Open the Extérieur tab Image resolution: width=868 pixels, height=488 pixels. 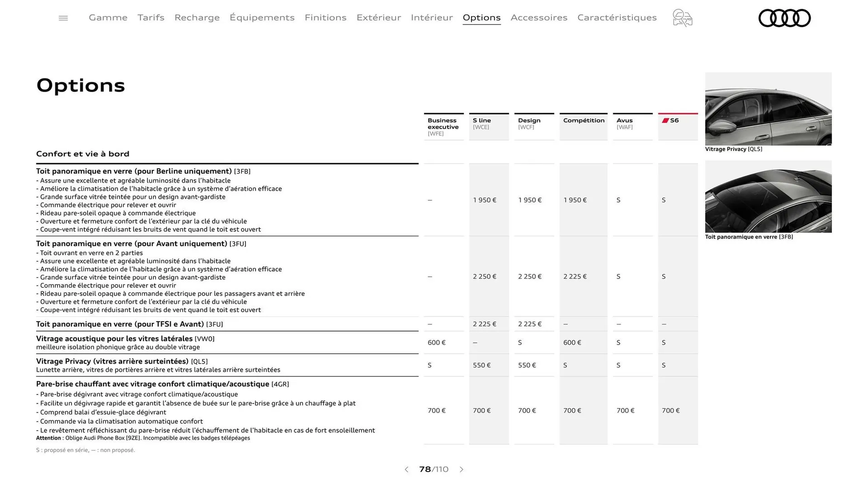click(379, 18)
